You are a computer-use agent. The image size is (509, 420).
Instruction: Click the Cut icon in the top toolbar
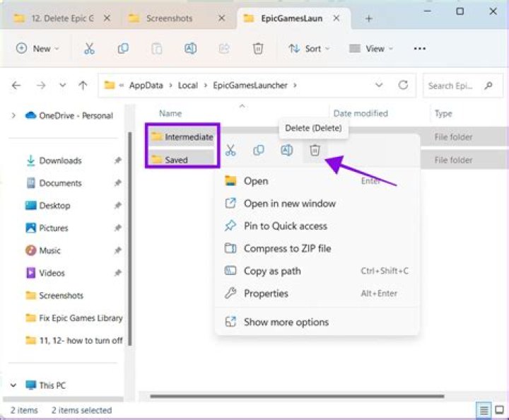89,49
